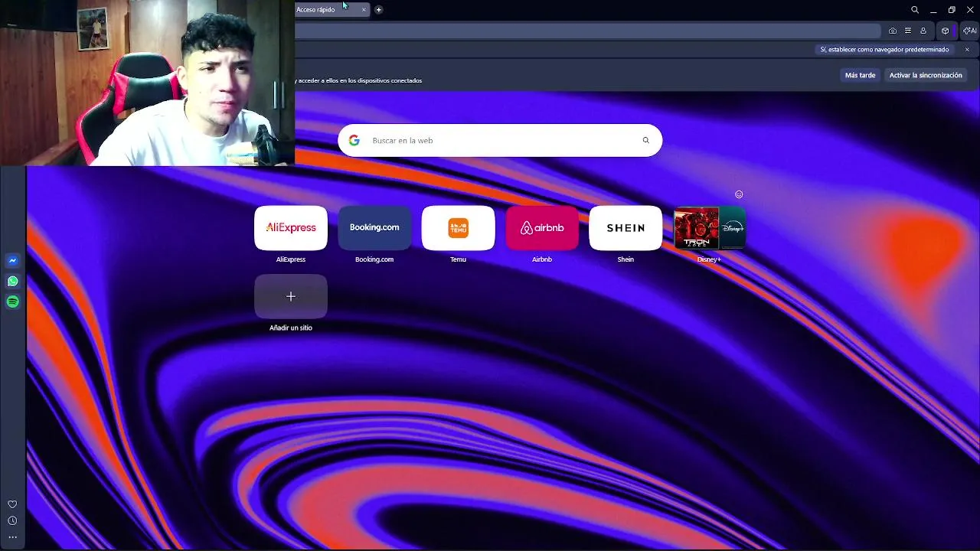The width and height of the screenshot is (980, 551).
Task: Click the Añadir un sitio plus tile
Action: coord(291,296)
